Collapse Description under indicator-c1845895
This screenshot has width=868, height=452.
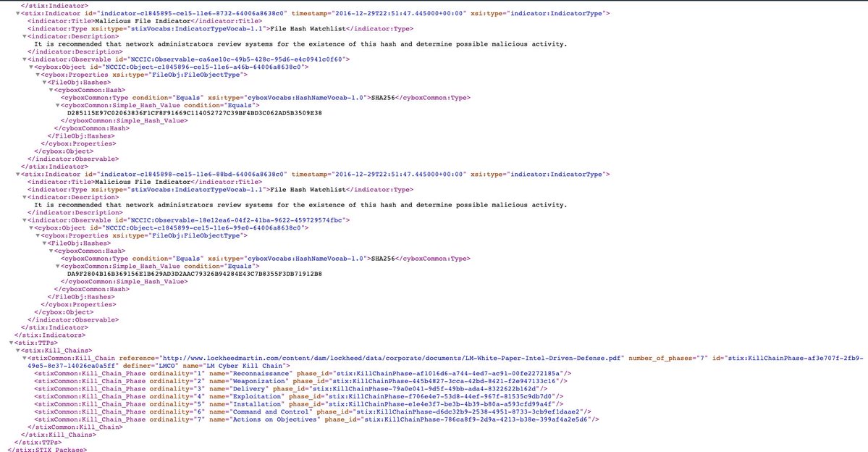pyautogui.click(x=23, y=35)
